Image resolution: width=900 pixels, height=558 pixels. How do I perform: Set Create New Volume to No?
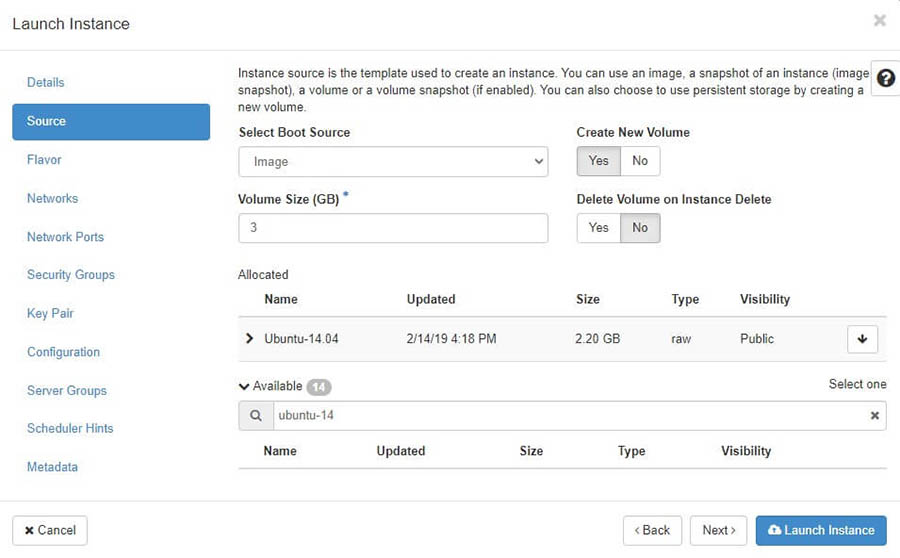640,161
